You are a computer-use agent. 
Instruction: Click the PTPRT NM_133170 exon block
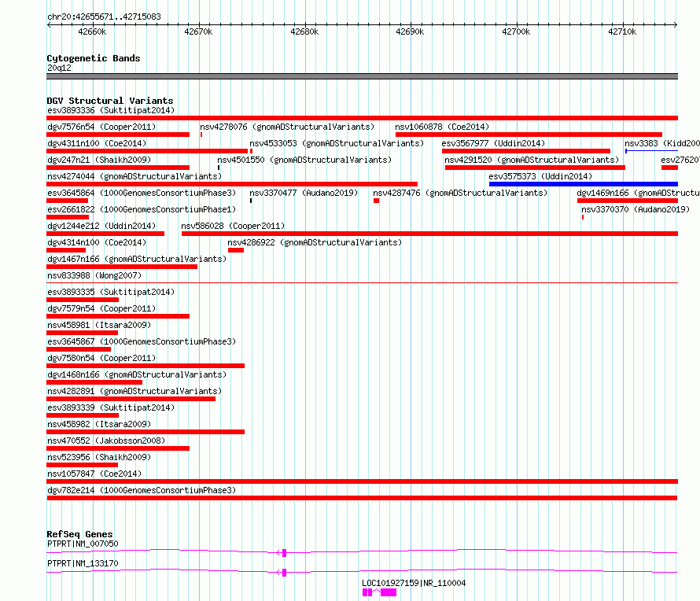(x=285, y=573)
